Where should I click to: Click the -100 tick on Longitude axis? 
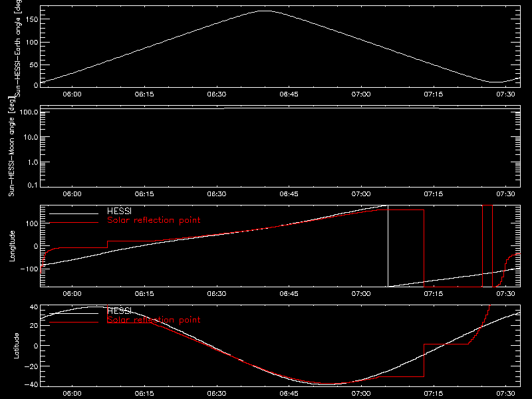[x=29, y=269]
